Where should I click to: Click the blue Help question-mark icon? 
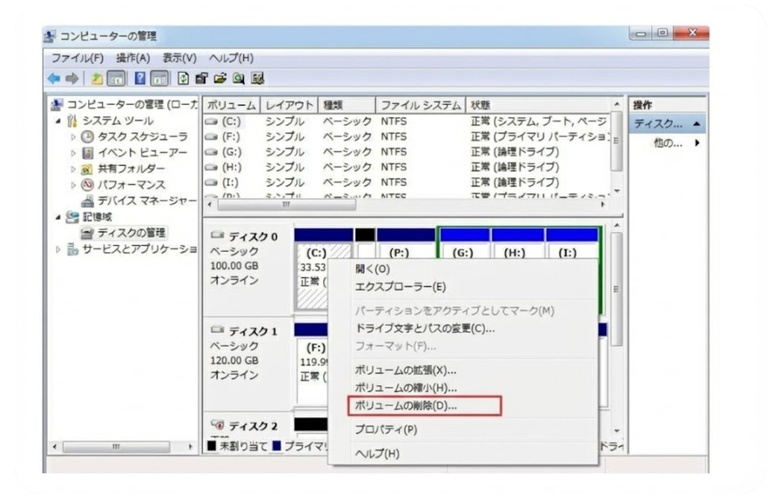(x=140, y=79)
